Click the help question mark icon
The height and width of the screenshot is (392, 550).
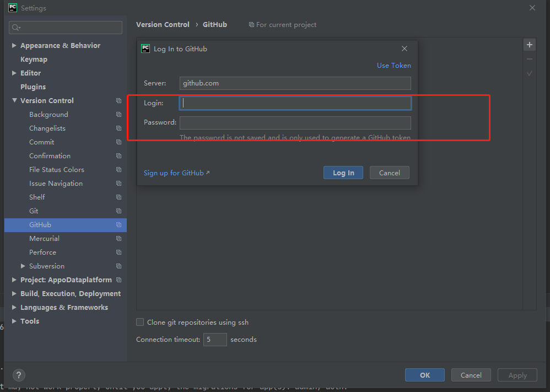coord(19,375)
